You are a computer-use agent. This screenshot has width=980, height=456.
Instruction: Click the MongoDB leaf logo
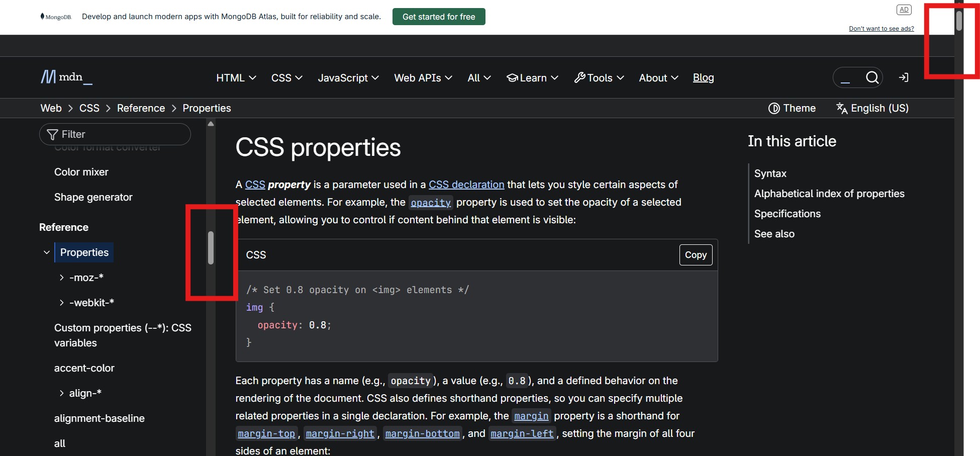(x=42, y=16)
